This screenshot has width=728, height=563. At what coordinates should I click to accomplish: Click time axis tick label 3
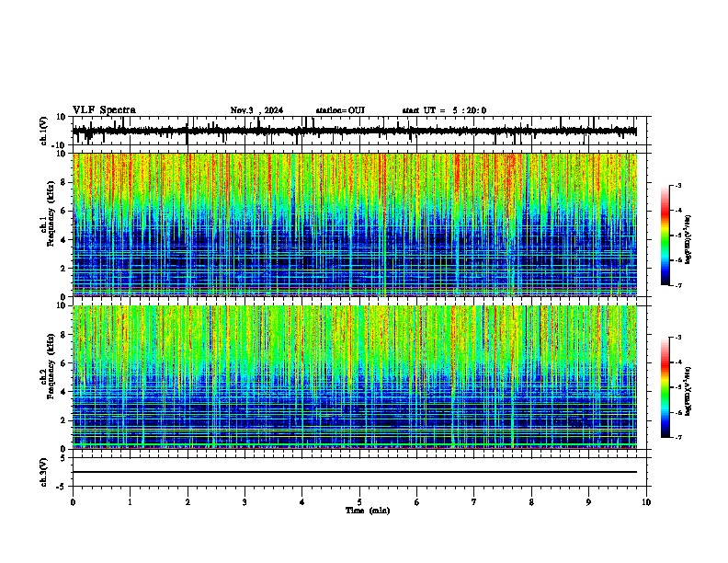pyautogui.click(x=245, y=502)
